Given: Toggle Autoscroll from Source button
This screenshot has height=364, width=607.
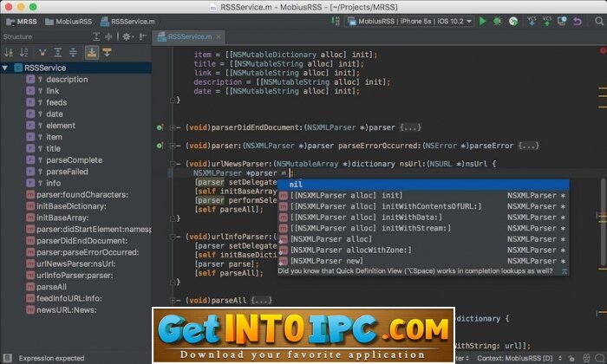Looking at the screenshot, I should [x=108, y=53].
